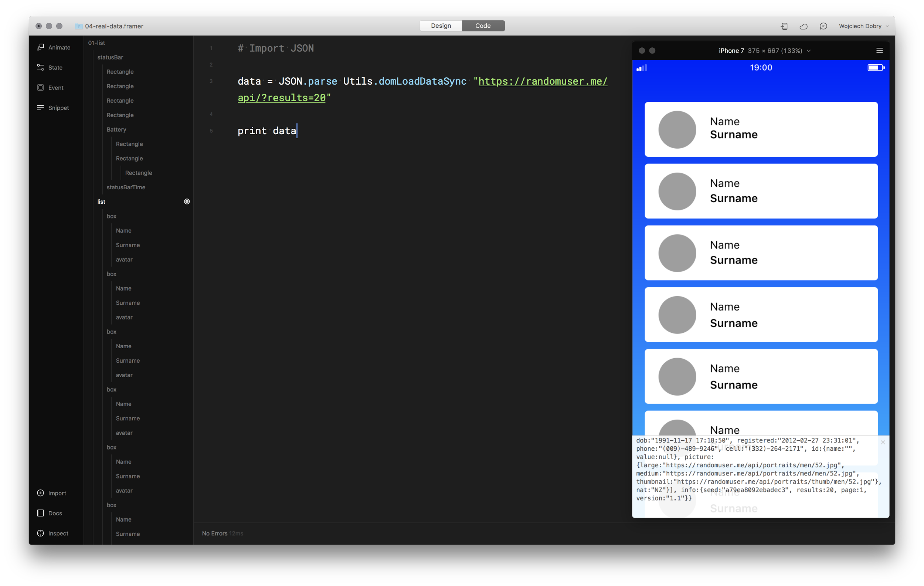The height and width of the screenshot is (586, 924).
Task: Click the 04-real-data.framer file icon
Action: (79, 26)
